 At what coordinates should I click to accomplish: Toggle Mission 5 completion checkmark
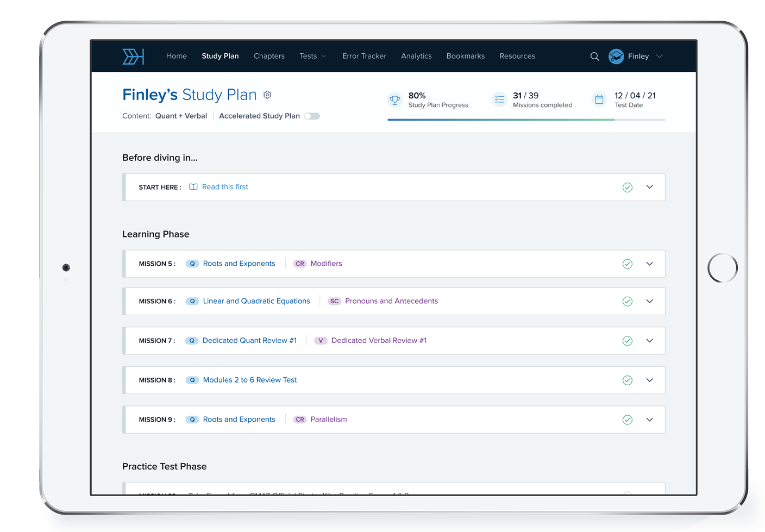pyautogui.click(x=627, y=264)
